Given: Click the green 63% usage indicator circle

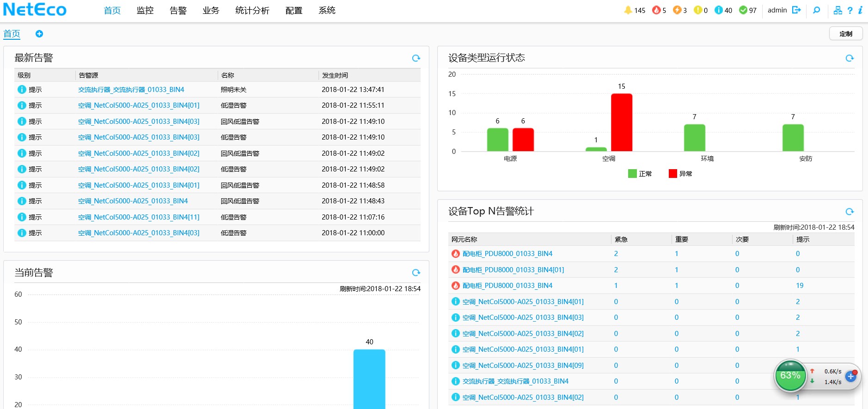Looking at the screenshot, I should pyautogui.click(x=790, y=376).
